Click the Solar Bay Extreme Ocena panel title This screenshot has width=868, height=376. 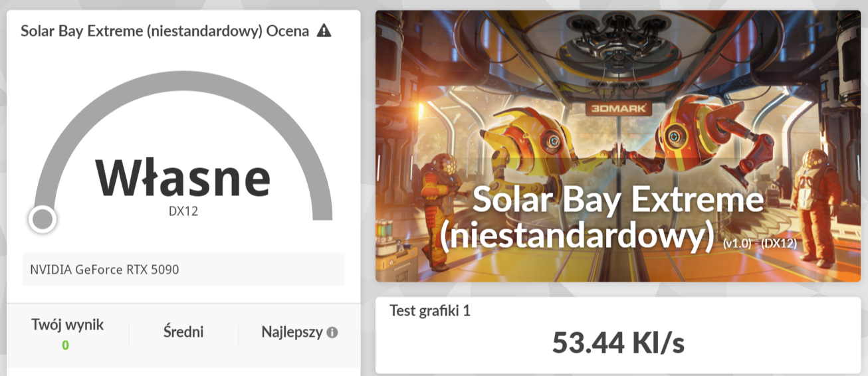pyautogui.click(x=165, y=31)
